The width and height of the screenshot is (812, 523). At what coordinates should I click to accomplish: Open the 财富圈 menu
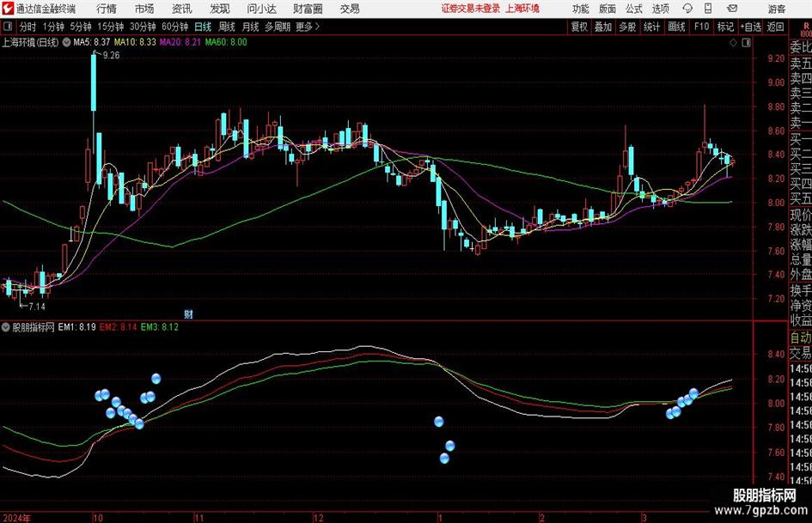[x=308, y=9]
